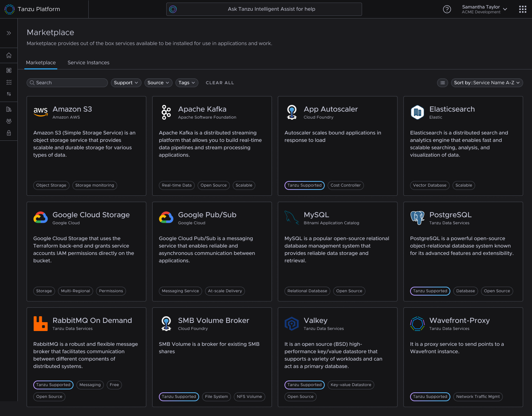Open the PostgreSQL service title
Image resolution: width=532 pixels, height=416 pixels.
(450, 215)
